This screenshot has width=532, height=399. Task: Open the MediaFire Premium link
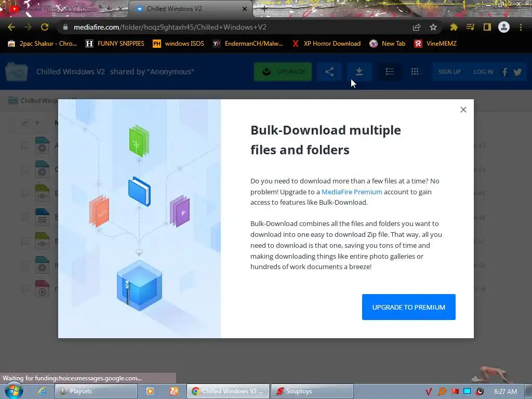[x=352, y=192]
